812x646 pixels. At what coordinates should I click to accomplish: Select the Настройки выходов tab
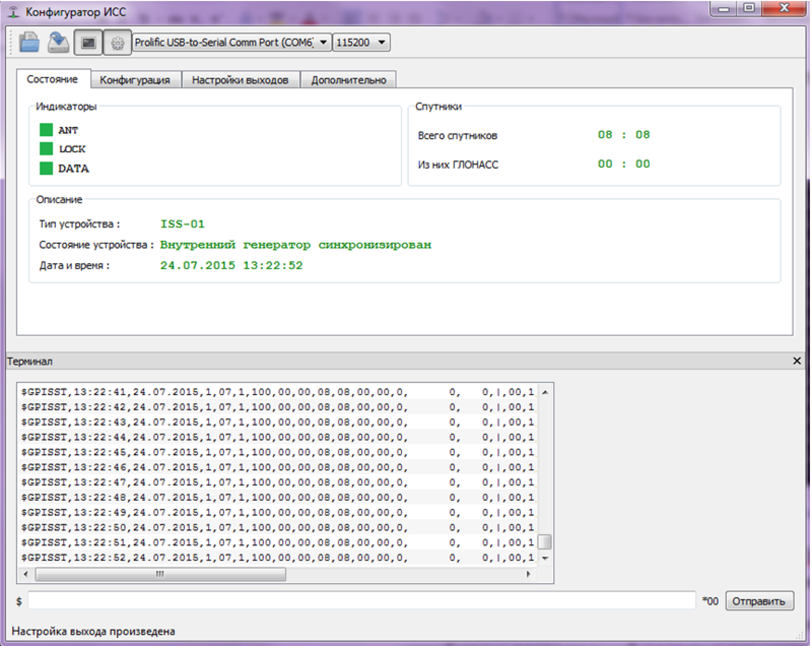(240, 80)
